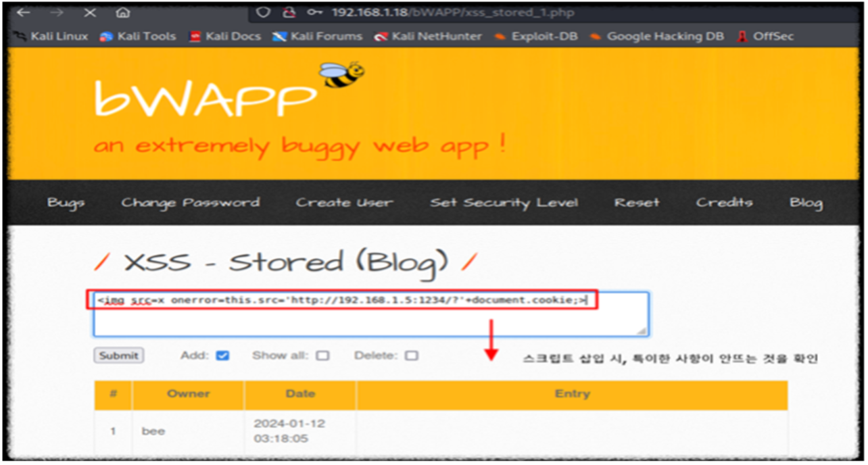Click the Submit button
Screen dimensions: 868x465
tap(118, 356)
